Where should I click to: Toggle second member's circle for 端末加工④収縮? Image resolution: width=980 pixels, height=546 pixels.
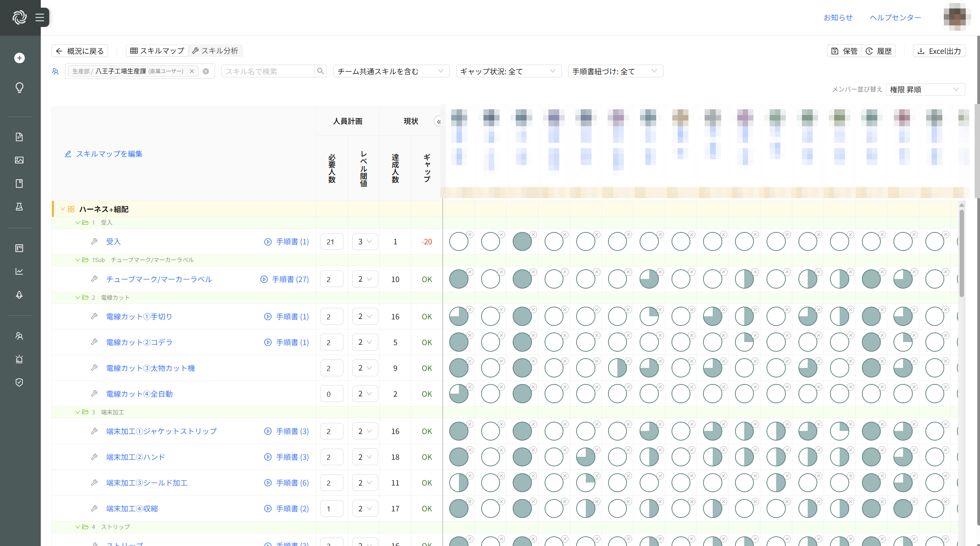pos(490,508)
